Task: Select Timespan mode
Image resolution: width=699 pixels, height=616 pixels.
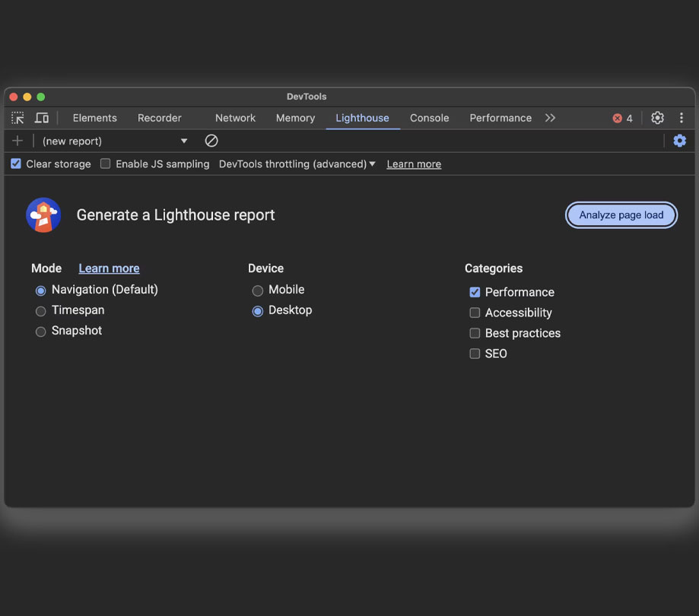Action: (x=40, y=311)
